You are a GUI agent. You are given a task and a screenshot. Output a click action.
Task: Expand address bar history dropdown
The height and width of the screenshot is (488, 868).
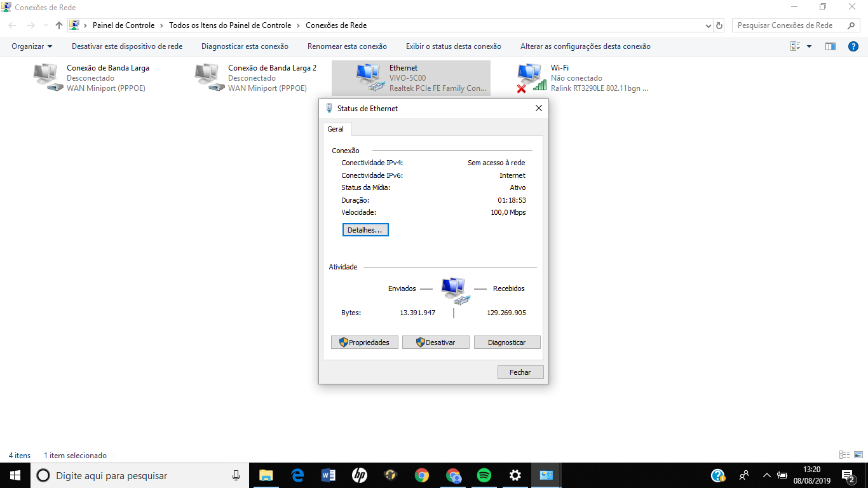coord(709,25)
